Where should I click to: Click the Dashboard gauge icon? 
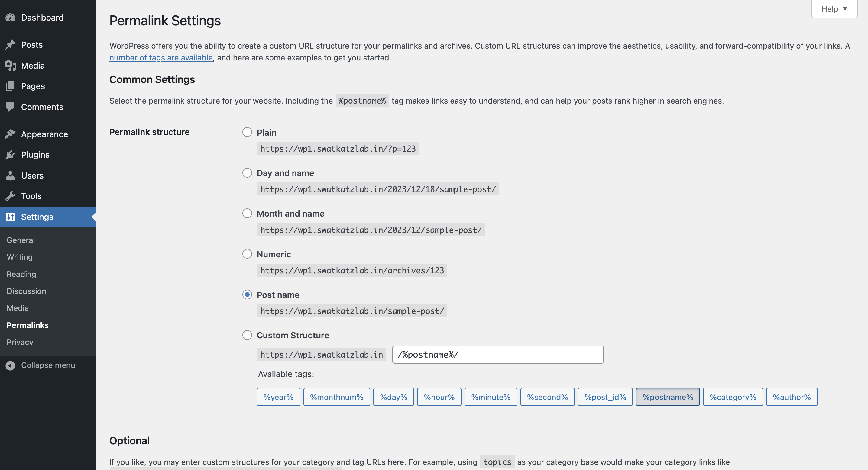10,18
